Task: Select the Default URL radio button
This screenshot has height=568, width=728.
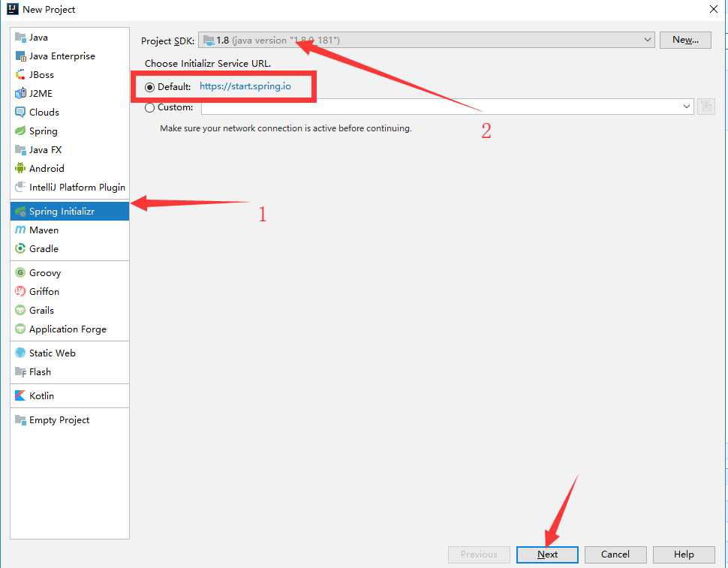Action: tap(149, 87)
